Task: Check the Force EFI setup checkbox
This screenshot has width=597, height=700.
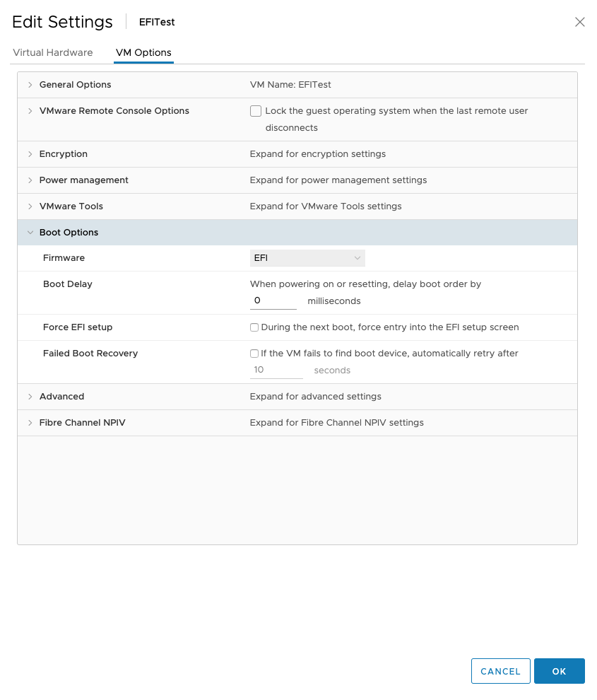Action: (254, 327)
